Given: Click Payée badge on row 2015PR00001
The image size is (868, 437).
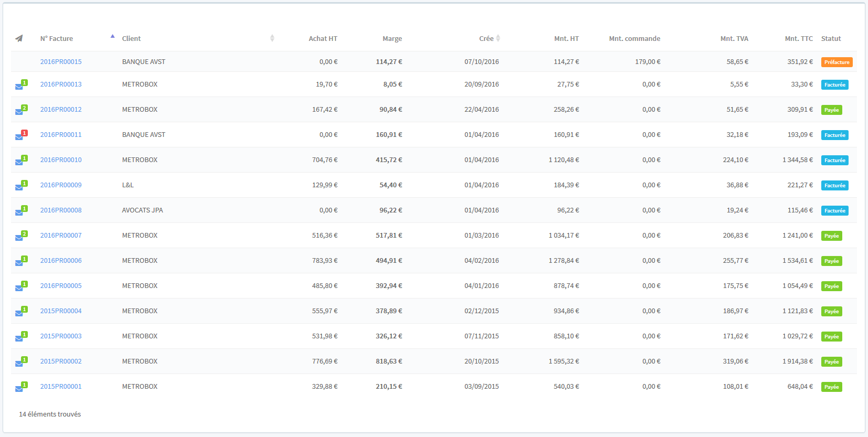Looking at the screenshot, I should click(831, 387).
